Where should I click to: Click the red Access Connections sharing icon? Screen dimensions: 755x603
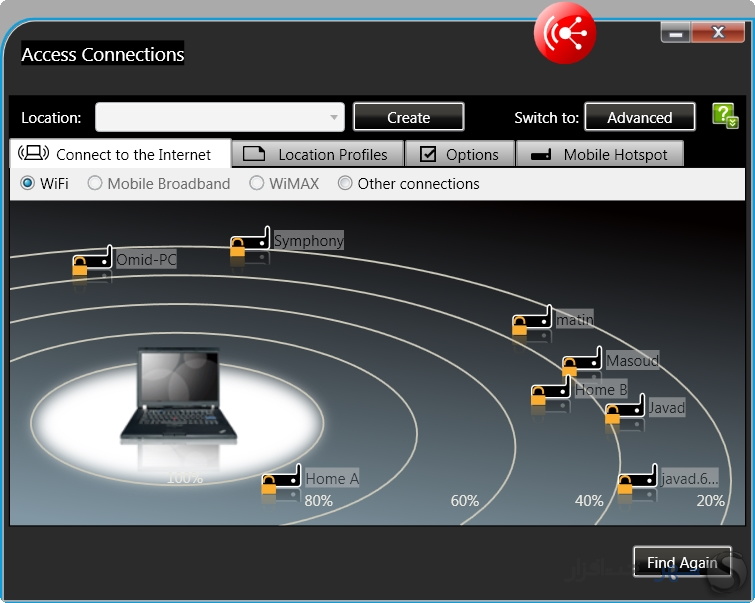565,33
